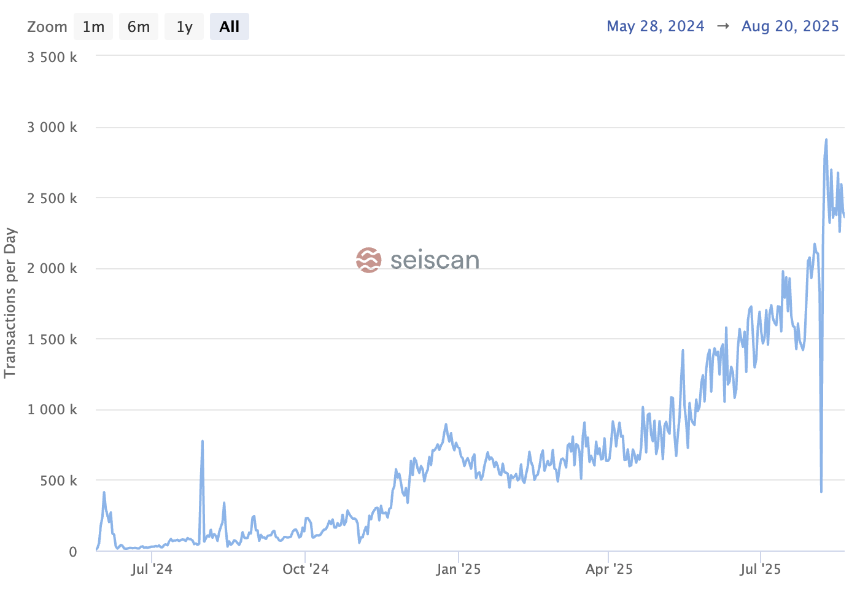Switch zoom to 6m range
Screen dimensions: 868x599
[x=139, y=27]
